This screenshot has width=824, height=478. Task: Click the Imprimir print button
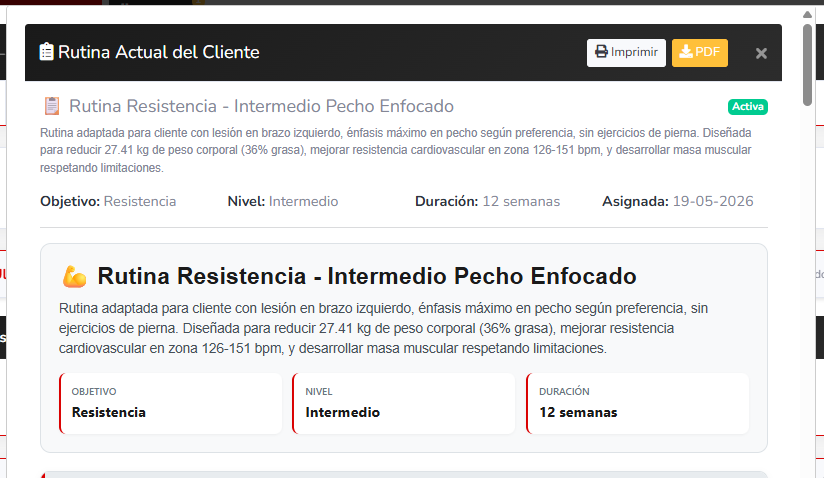626,53
